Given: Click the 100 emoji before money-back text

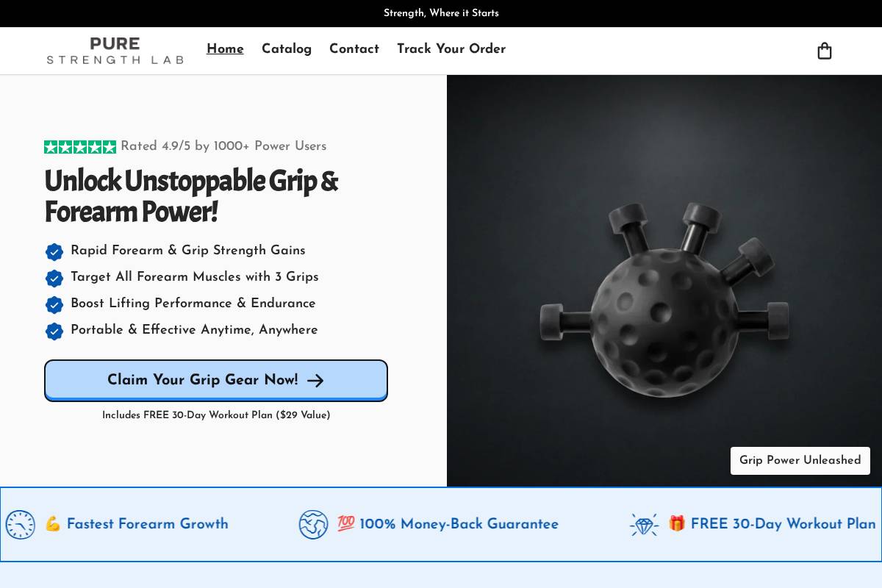Looking at the screenshot, I should click(x=346, y=524).
